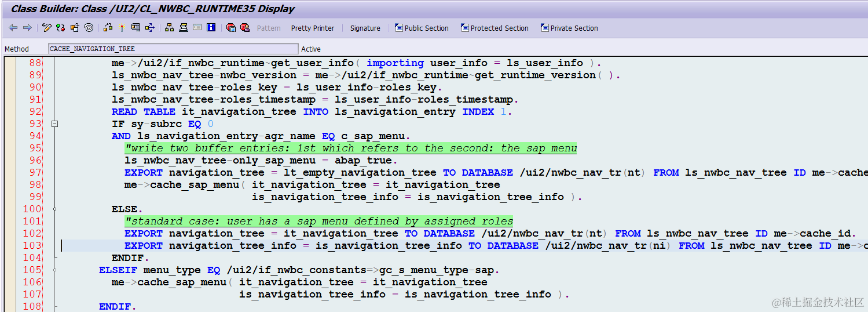The width and height of the screenshot is (868, 312).
Task: Click 'c_sap_menu' constant on line 94
Action: [x=373, y=136]
